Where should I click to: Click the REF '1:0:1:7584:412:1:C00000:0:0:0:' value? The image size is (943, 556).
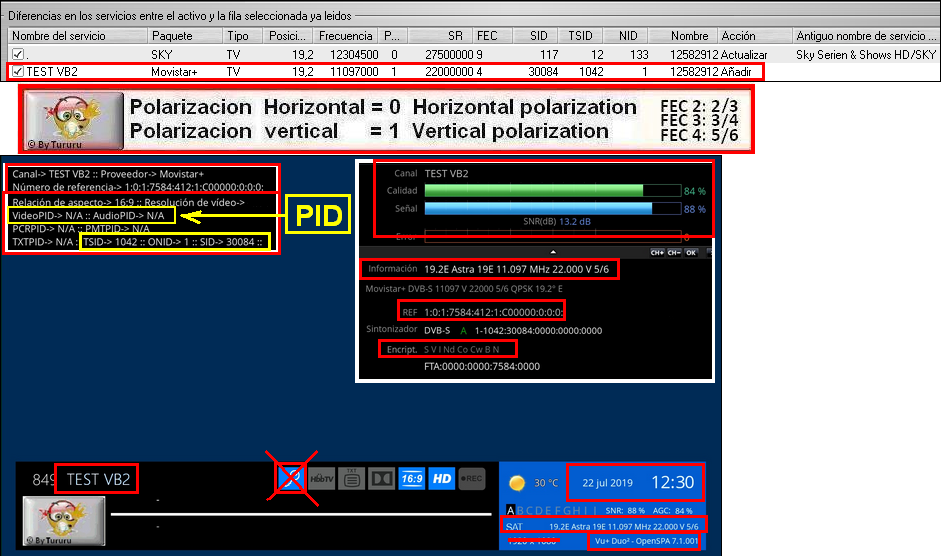pyautogui.click(x=494, y=312)
